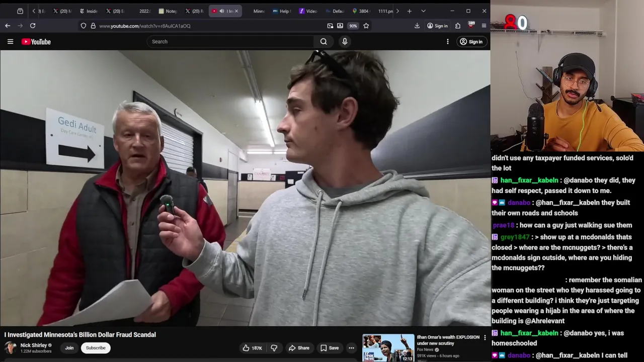The image size is (644, 362).
Task: Switch to the Help tab
Action: point(282,11)
